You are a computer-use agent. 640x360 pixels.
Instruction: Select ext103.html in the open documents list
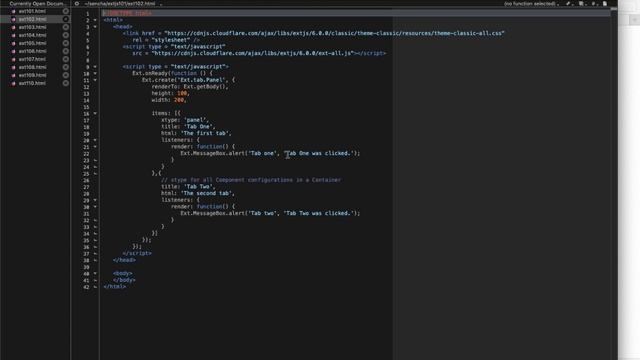tap(32, 27)
